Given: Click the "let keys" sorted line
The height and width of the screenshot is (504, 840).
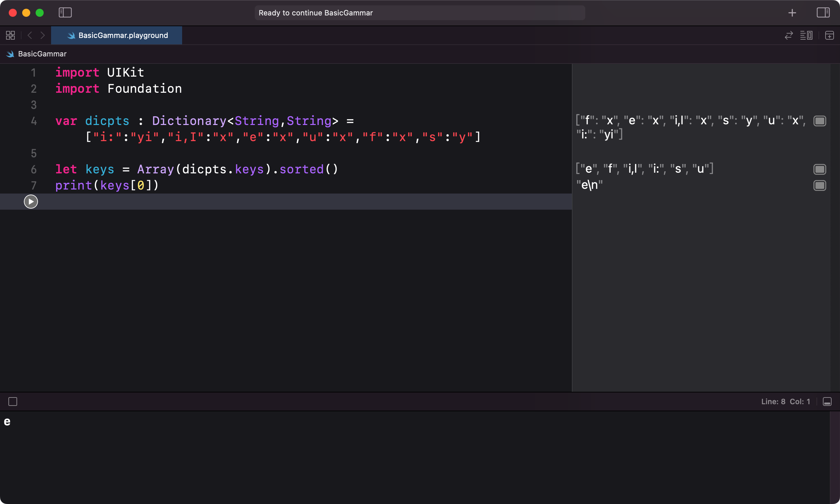Looking at the screenshot, I should [197, 169].
